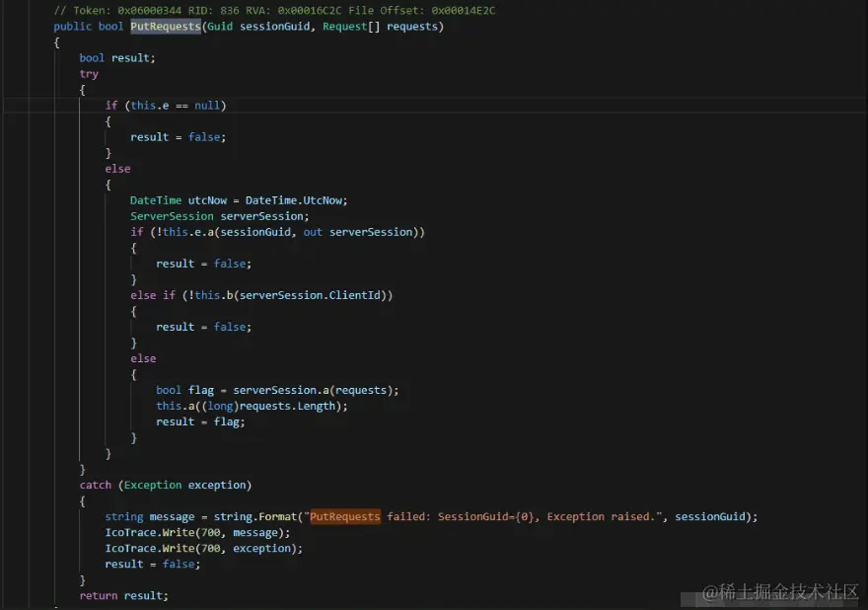Click the 'Request[]' parameter type

[351, 27]
